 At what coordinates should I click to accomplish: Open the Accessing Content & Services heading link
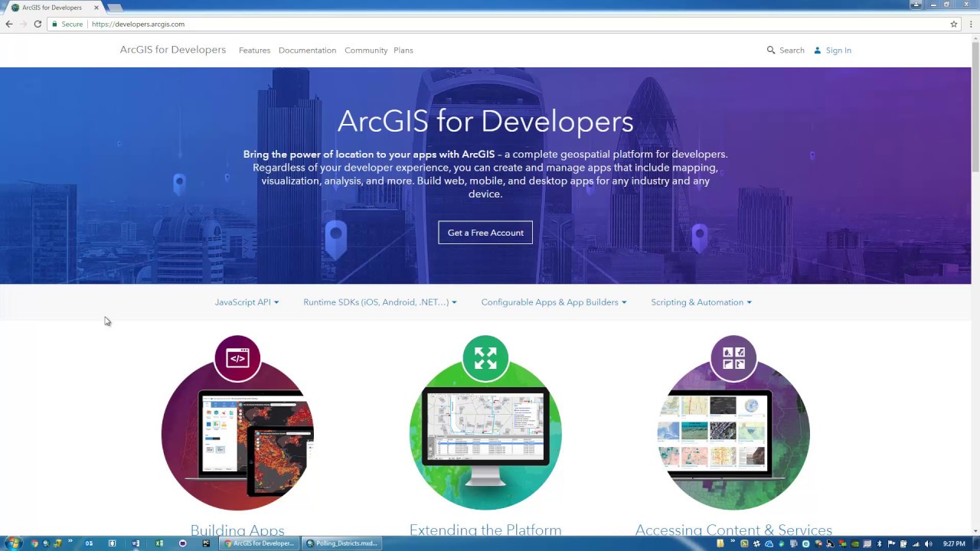733,530
